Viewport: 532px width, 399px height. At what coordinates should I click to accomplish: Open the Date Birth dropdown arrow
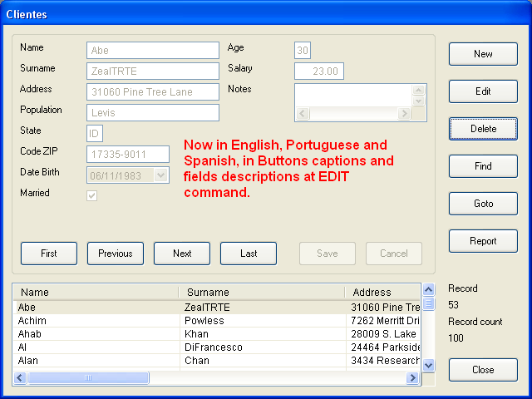(x=160, y=175)
